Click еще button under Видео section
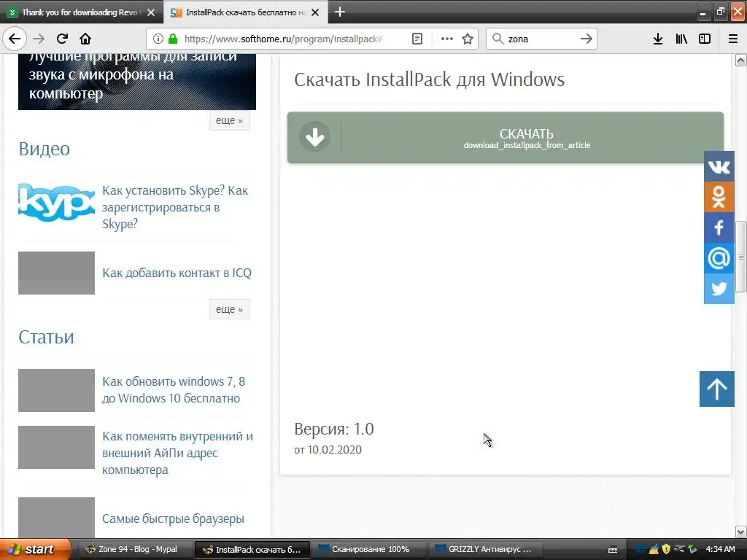Viewport: 747px width, 560px height. click(x=229, y=309)
